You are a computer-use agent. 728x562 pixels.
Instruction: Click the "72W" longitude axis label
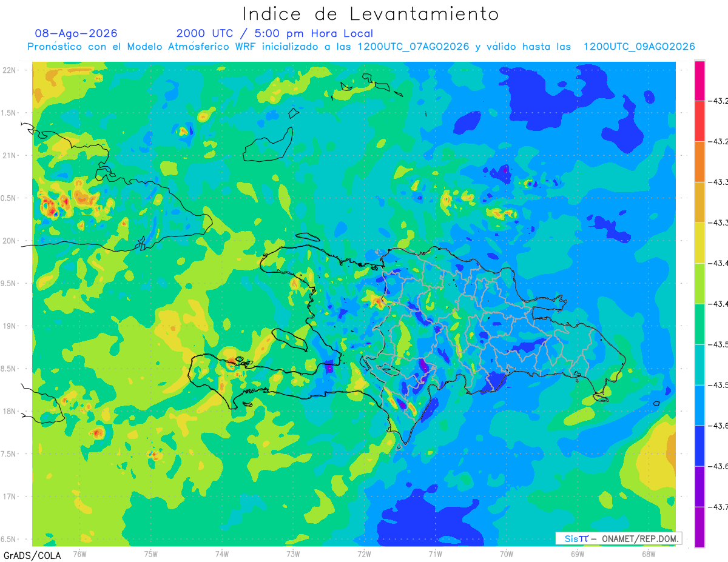(x=364, y=553)
